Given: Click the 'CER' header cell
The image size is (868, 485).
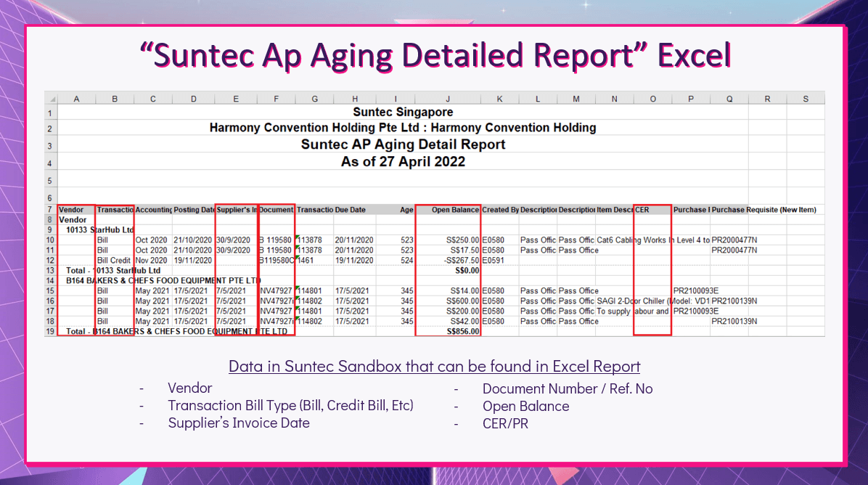Looking at the screenshot, I should [642, 210].
